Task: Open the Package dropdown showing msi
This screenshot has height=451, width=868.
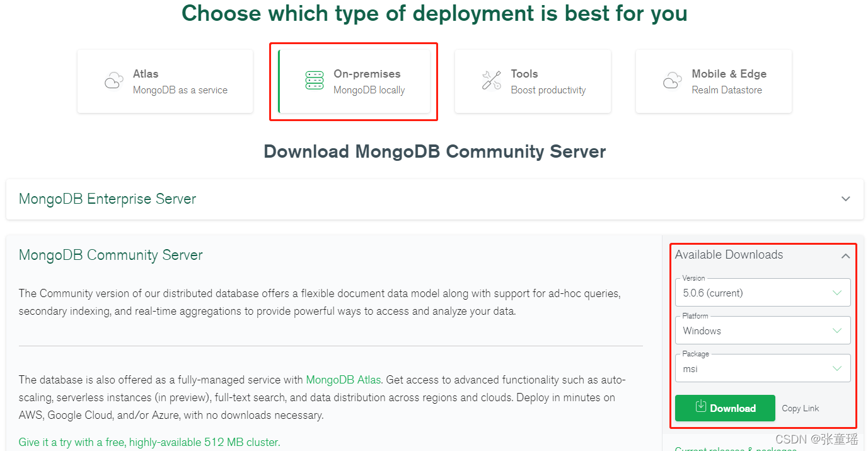Action: pos(762,368)
